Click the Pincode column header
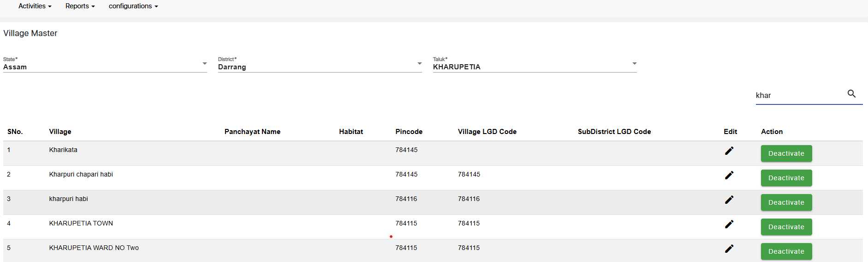The height and width of the screenshot is (262, 868). pyautogui.click(x=409, y=132)
